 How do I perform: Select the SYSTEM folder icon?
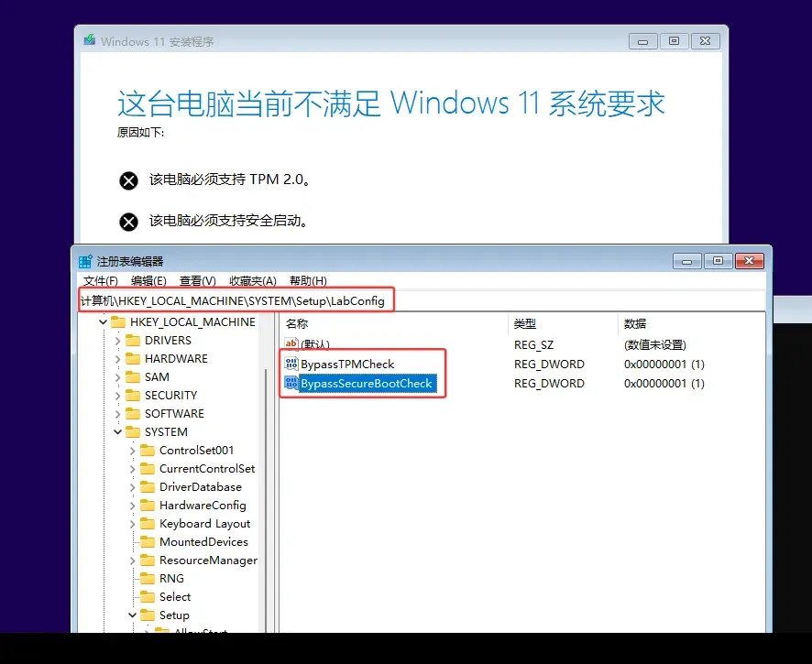click(x=133, y=431)
